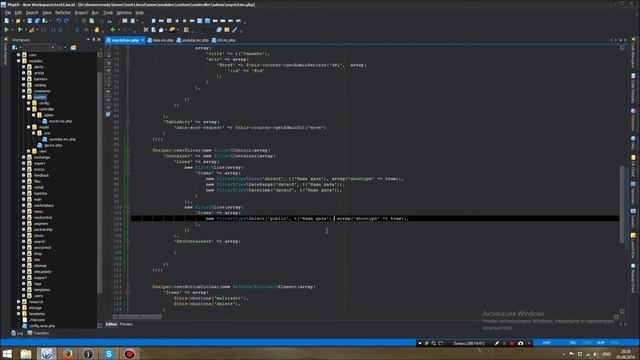The height and width of the screenshot is (360, 640).
Task: Select the sitemap folder
Action: click(x=40, y=266)
